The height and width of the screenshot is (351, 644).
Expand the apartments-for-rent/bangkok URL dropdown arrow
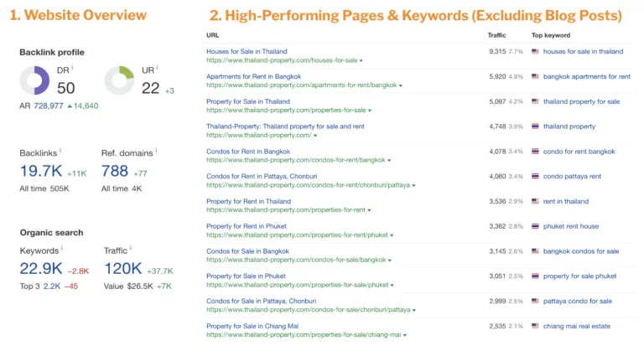tap(401, 85)
